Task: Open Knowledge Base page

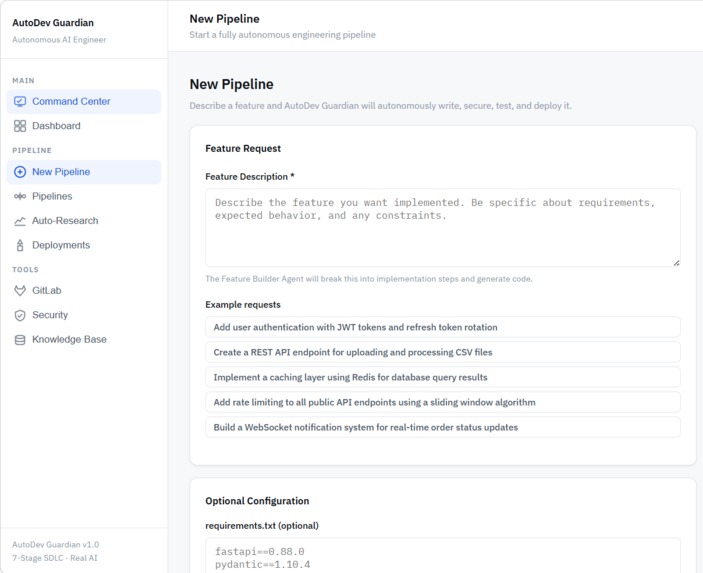Action: coord(84,340)
